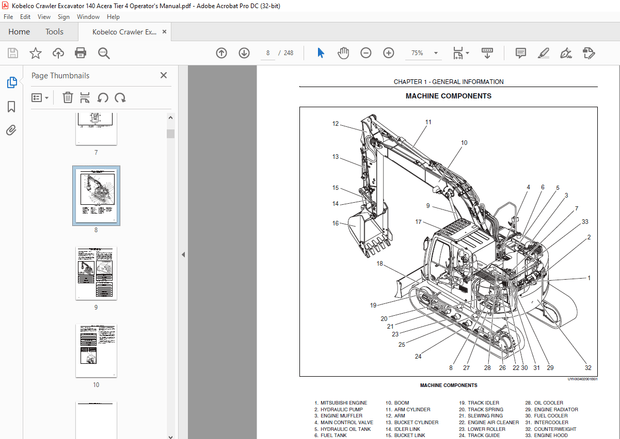
Task: Print the document with printer icon
Action: point(81,53)
